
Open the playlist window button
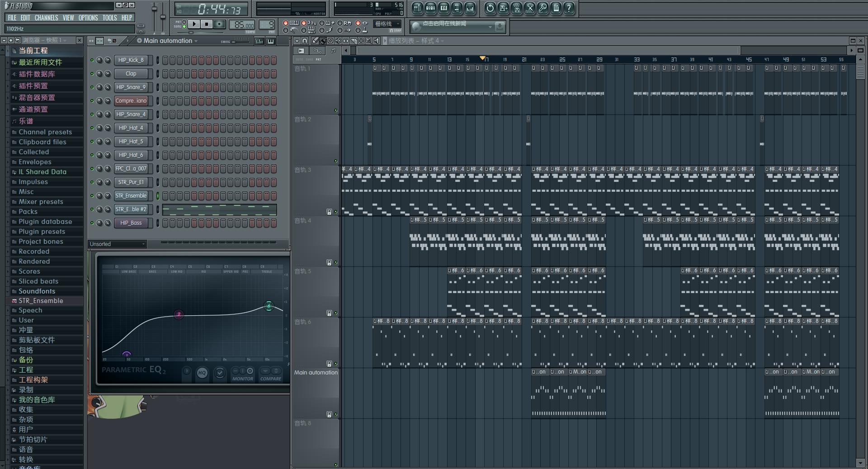(417, 8)
